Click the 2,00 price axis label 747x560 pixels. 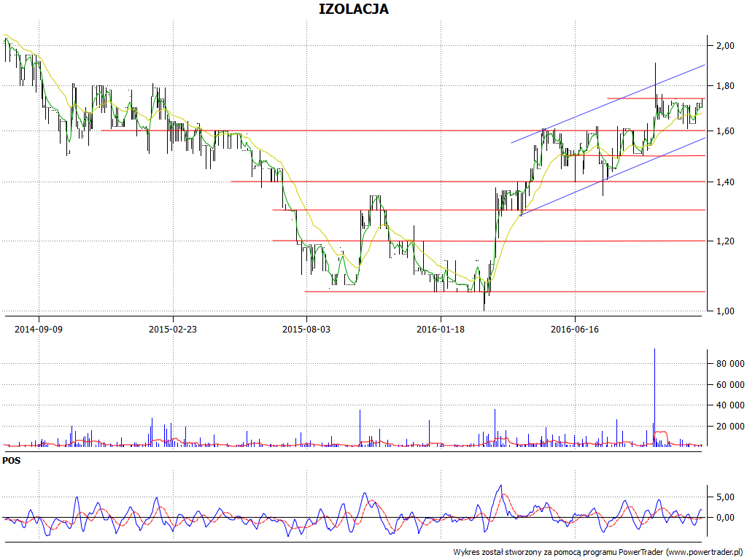(x=725, y=46)
